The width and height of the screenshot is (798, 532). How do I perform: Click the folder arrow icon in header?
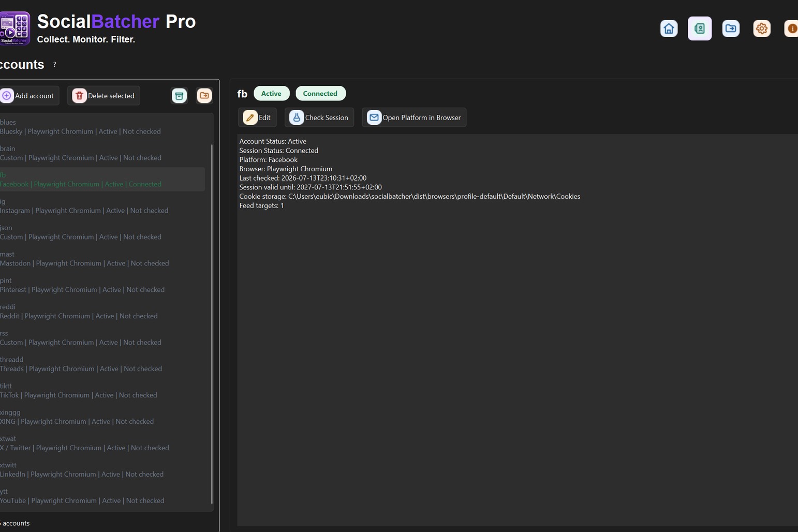(x=731, y=28)
